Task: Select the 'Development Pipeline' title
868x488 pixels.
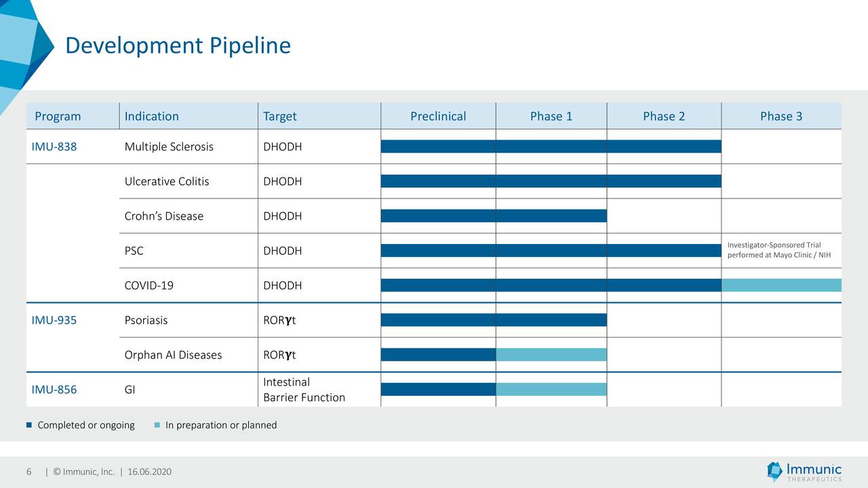Action: [x=178, y=45]
